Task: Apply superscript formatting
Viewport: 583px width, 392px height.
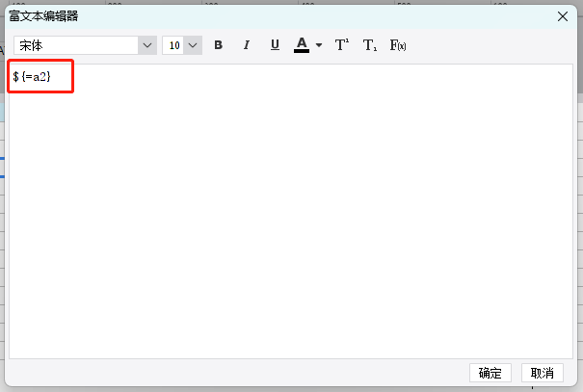Action: [x=342, y=45]
